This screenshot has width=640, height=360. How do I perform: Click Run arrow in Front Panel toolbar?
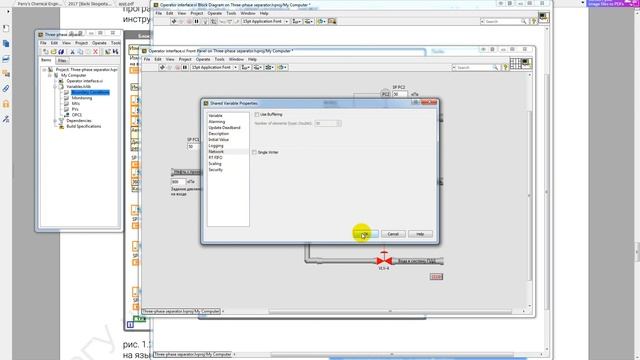pos(162,67)
